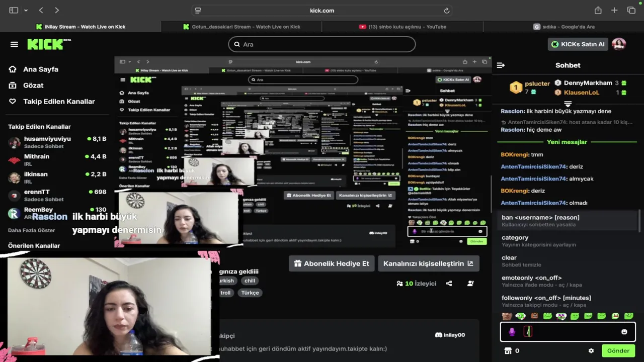Open the Safari sidebar dropdown chevron
Viewport: 644px width, 362px height.
[x=26, y=11]
